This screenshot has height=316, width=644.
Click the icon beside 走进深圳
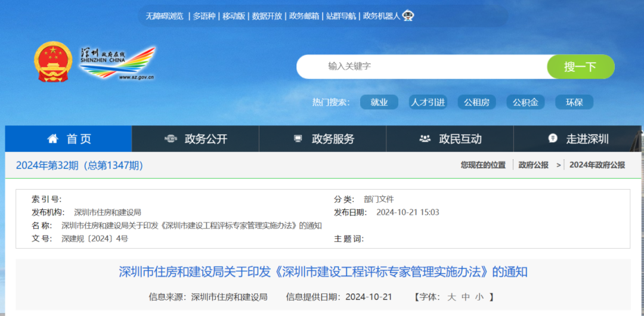[552, 138]
